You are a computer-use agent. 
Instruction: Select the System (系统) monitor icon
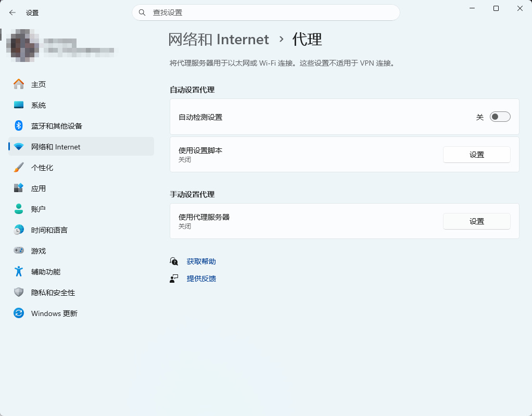pyautogui.click(x=19, y=105)
